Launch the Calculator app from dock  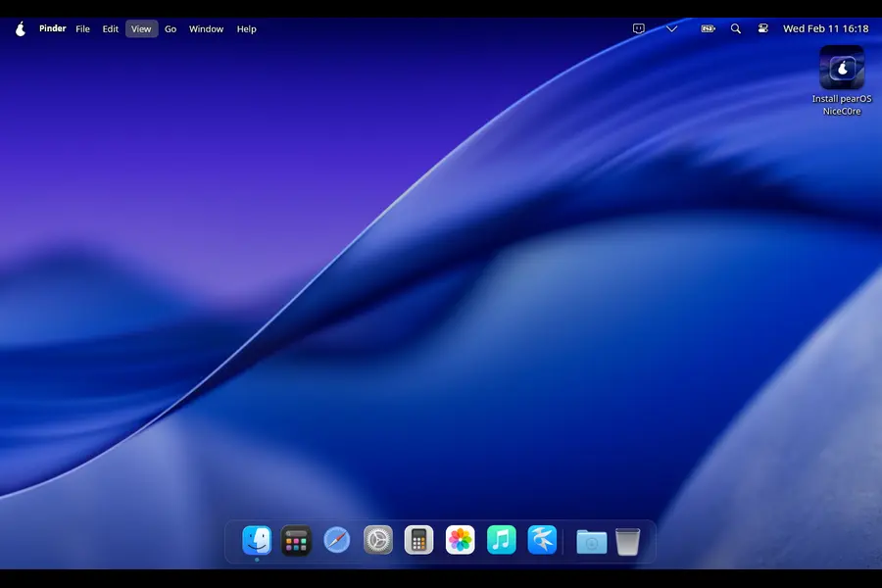[418, 540]
